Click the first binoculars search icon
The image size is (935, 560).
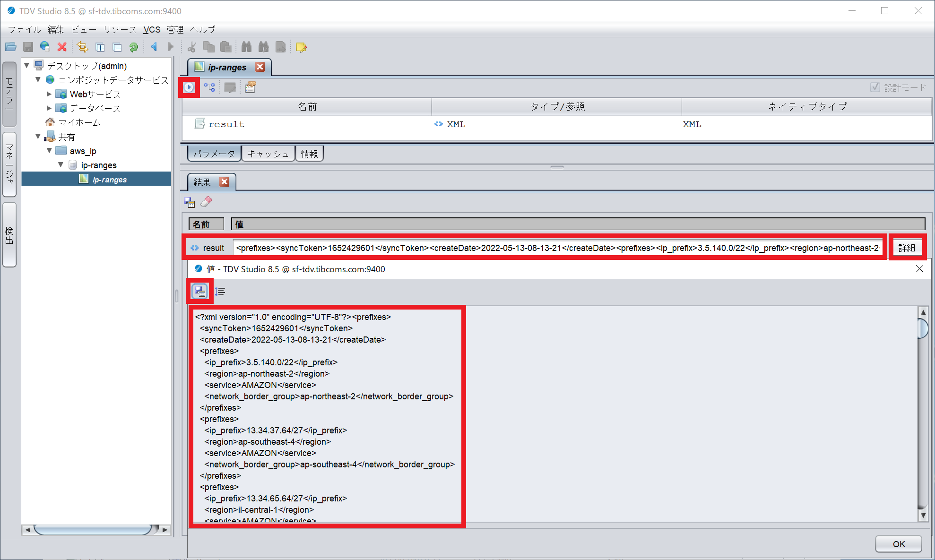(x=246, y=47)
